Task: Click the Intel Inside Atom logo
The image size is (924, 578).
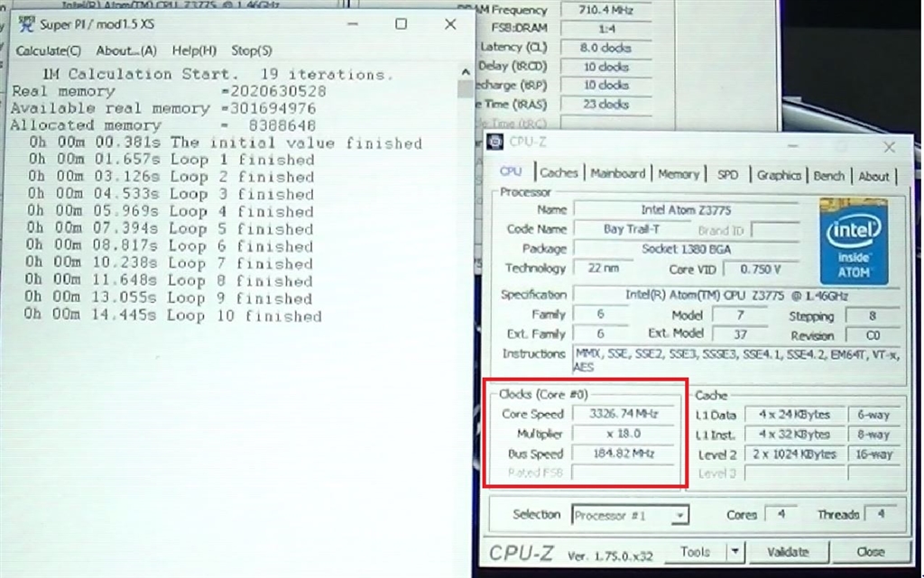Action: click(854, 242)
